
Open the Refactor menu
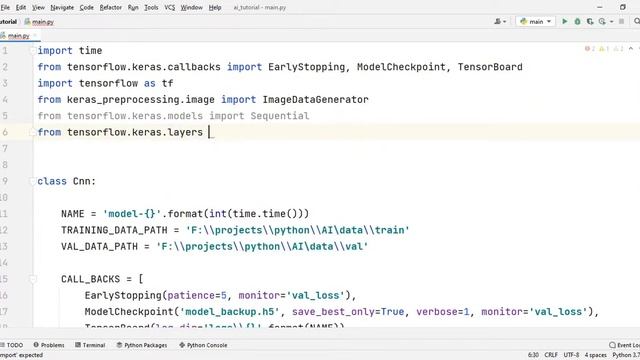point(111,7)
